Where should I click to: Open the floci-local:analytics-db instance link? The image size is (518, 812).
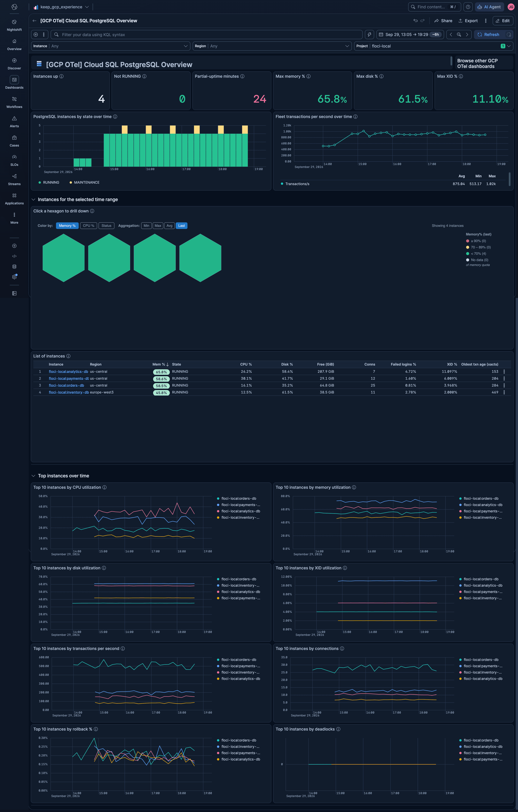coord(68,372)
